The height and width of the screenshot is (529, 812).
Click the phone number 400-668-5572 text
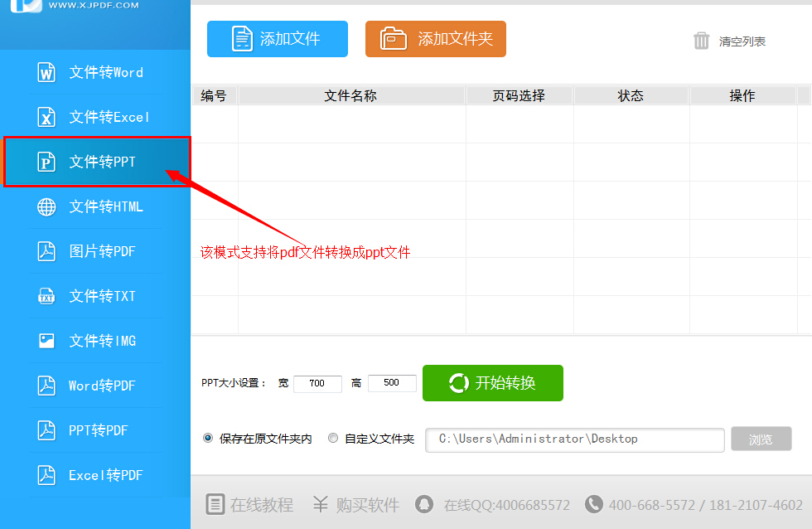coord(652,505)
